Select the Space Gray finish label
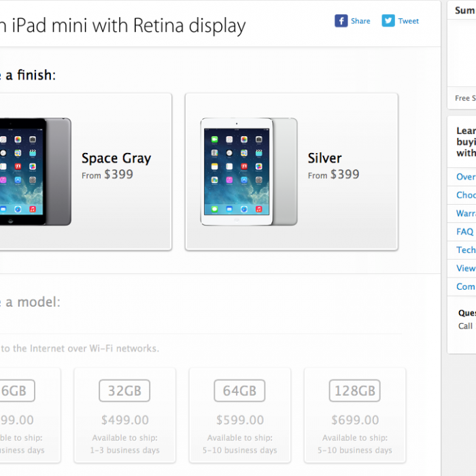 click(116, 158)
